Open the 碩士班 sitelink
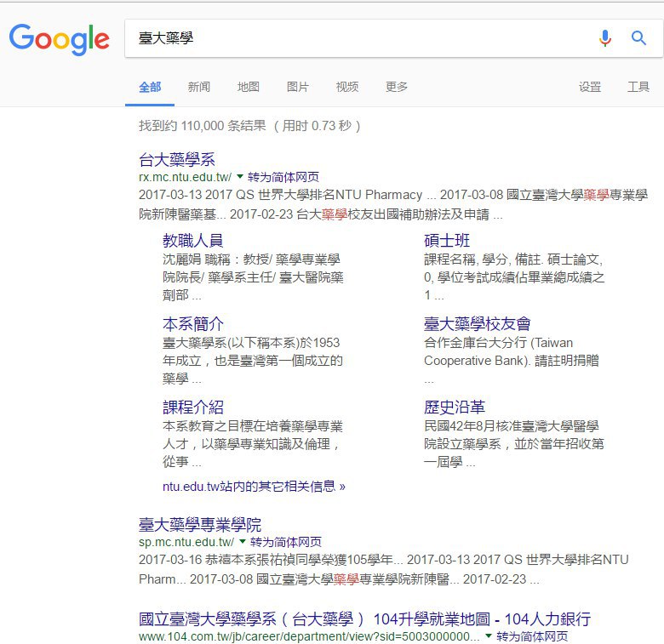The image size is (664, 644). 447,241
